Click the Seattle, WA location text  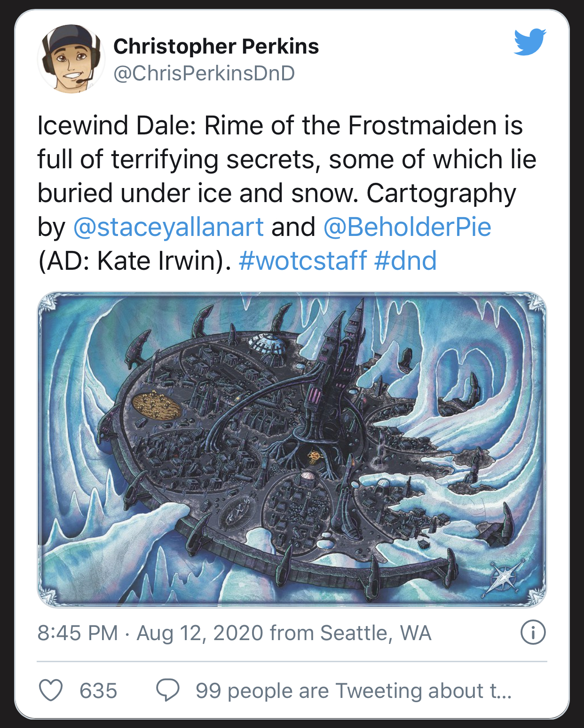(x=376, y=633)
